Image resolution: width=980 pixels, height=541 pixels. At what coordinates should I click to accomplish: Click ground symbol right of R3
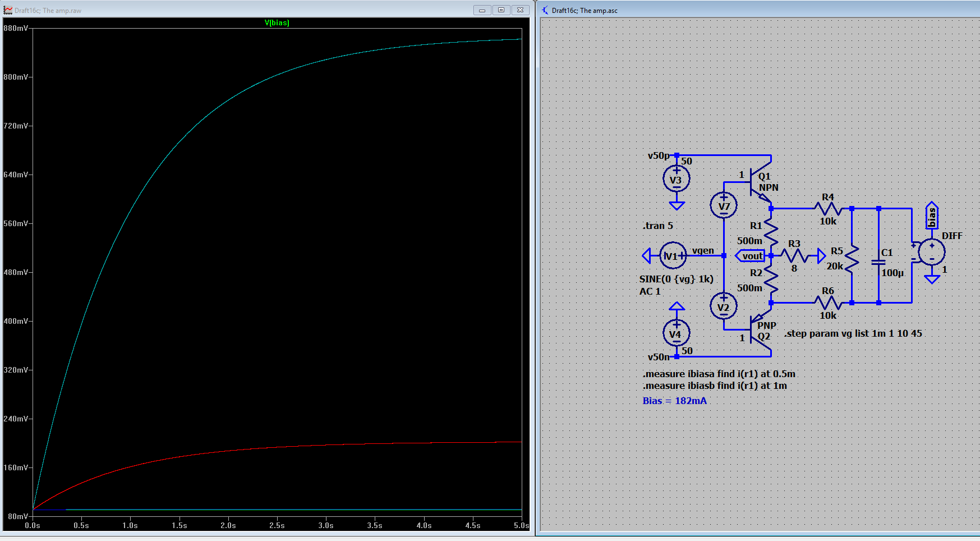pos(822,256)
